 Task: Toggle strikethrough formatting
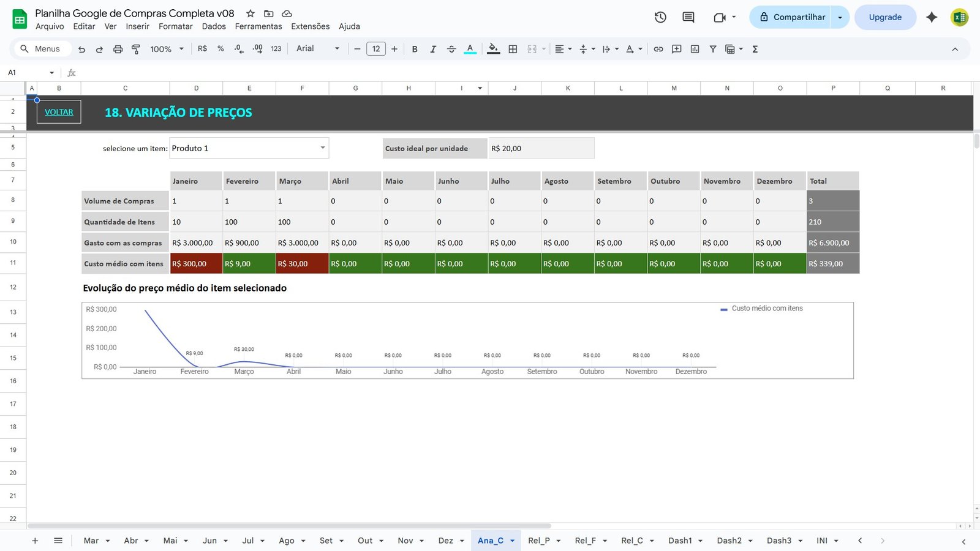coord(451,48)
